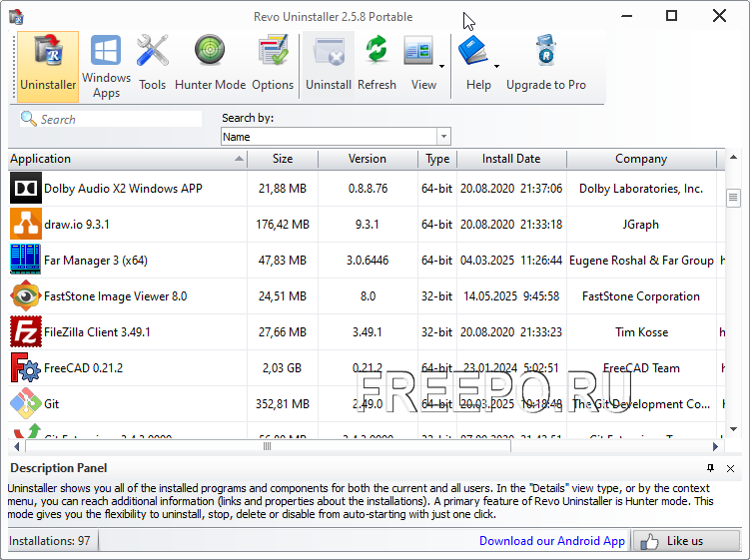Click version 3.0.6446 cell
This screenshot has height=560, width=750.
pyautogui.click(x=368, y=261)
